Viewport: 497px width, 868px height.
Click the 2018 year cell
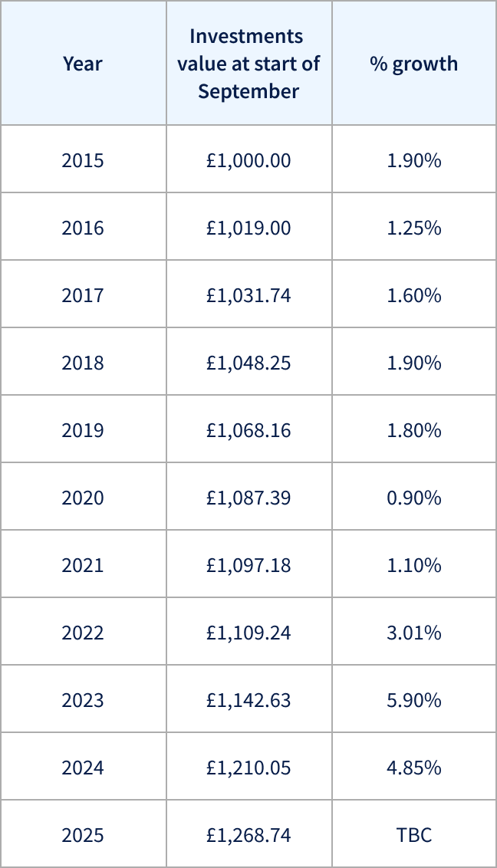83,363
